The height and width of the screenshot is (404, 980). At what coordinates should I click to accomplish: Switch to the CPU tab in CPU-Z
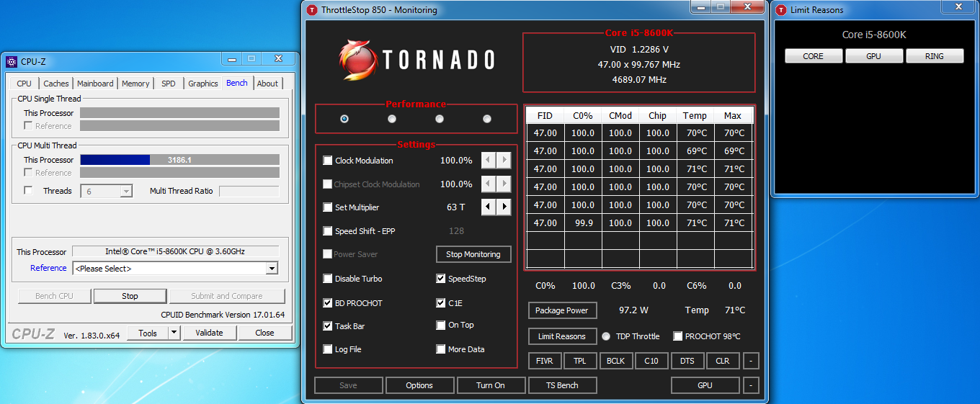pos(24,84)
